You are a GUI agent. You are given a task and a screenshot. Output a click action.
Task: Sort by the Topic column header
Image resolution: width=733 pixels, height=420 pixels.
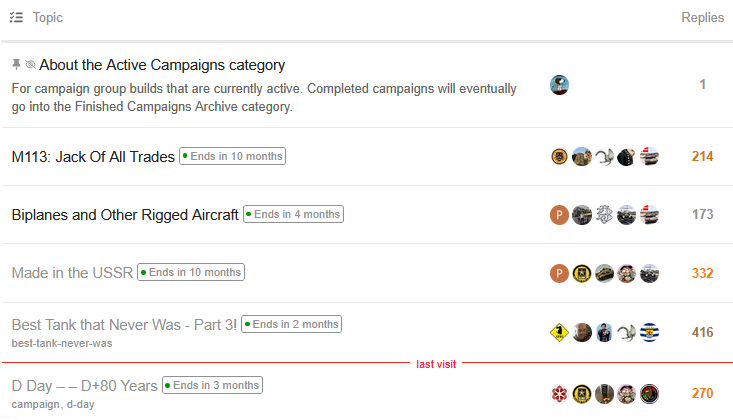click(48, 17)
